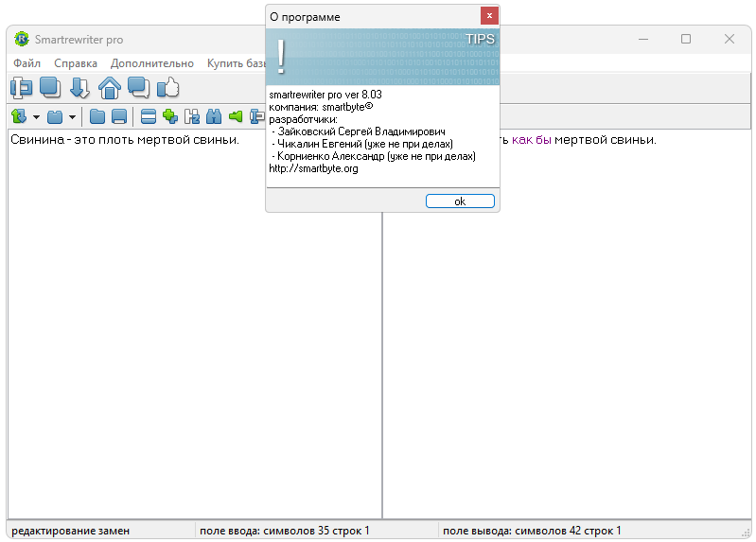This screenshot has width=756, height=542.
Task: Click the blue folder open icon
Action: pyautogui.click(x=97, y=116)
